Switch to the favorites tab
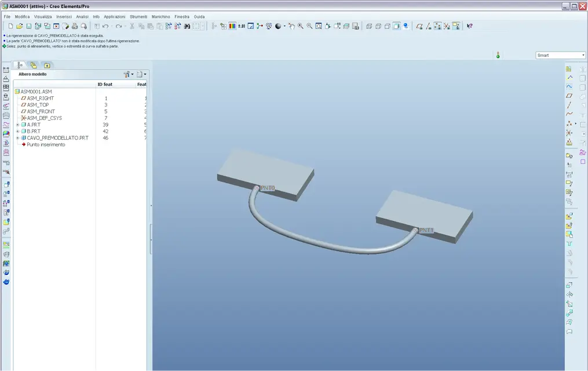The image size is (588, 371). [x=47, y=66]
